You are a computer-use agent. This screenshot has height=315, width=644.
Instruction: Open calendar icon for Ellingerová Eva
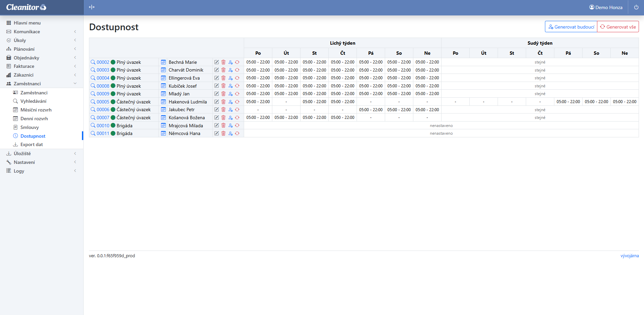pyautogui.click(x=163, y=78)
